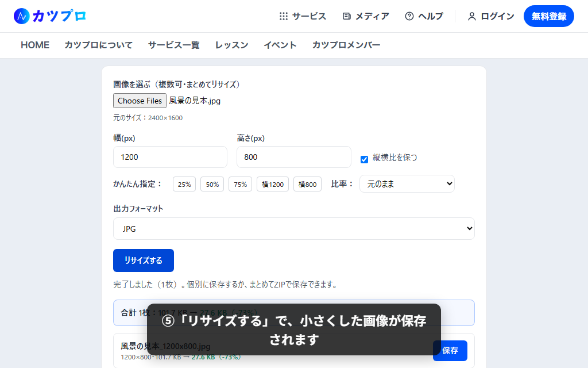The height and width of the screenshot is (368, 588).
Task: Open the ヘルプ help menu
Action: 424,16
